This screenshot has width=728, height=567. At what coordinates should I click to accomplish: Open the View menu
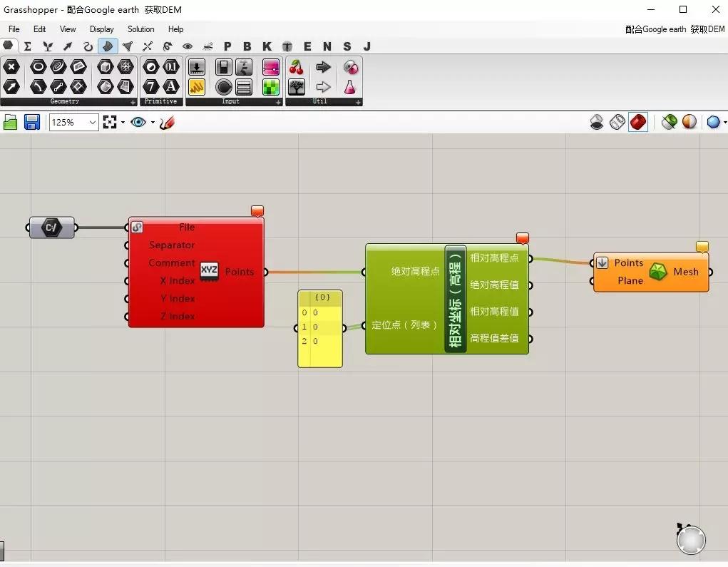click(x=68, y=29)
